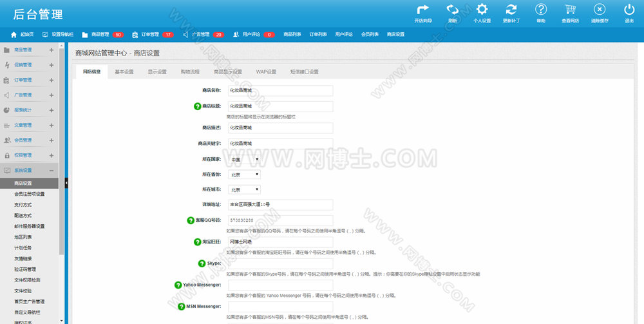Click the 查看网店 shopping cart icon
Viewport: 644px width, 324px height.
pyautogui.click(x=570, y=10)
